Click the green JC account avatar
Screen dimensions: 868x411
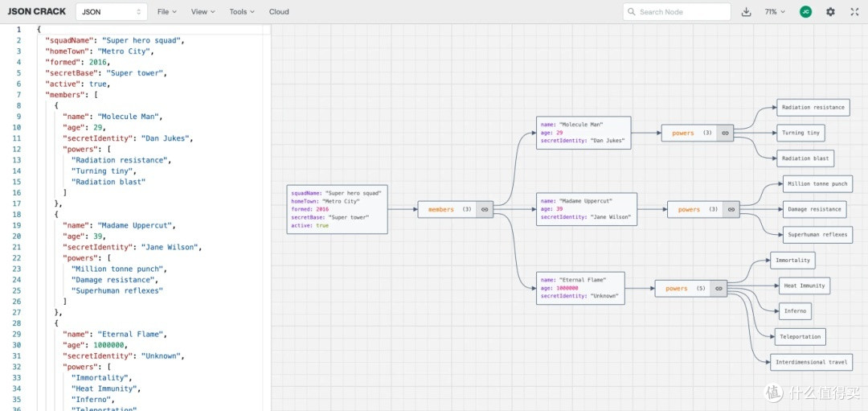tap(806, 11)
